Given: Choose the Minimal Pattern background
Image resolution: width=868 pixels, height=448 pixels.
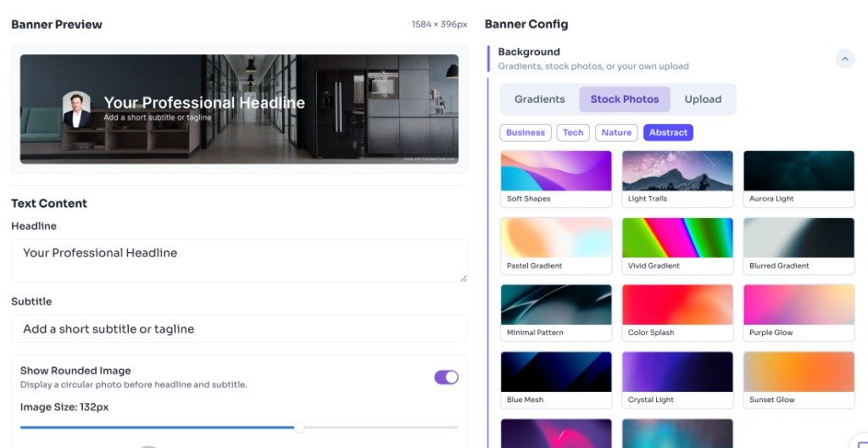Looking at the screenshot, I should (556, 313).
